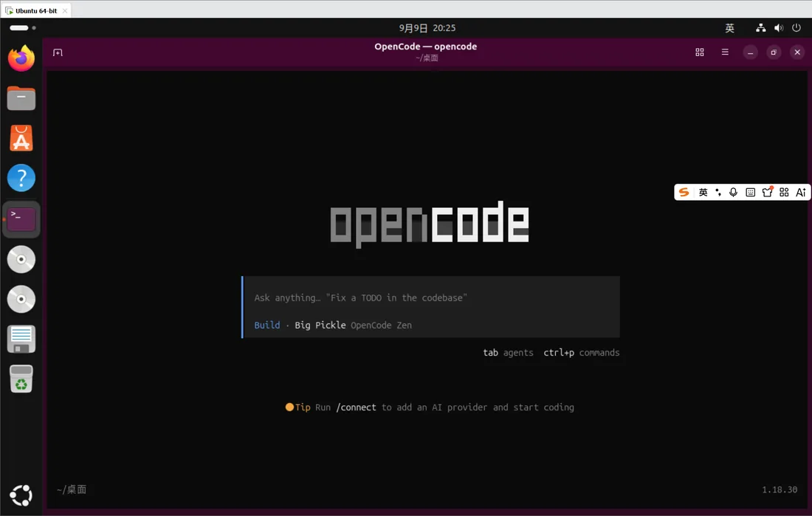Select the Terminal icon in dock

click(x=21, y=219)
